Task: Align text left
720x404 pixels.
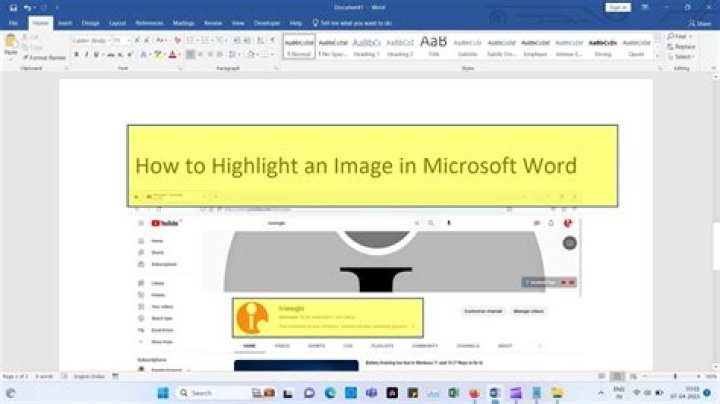Action: (x=190, y=55)
